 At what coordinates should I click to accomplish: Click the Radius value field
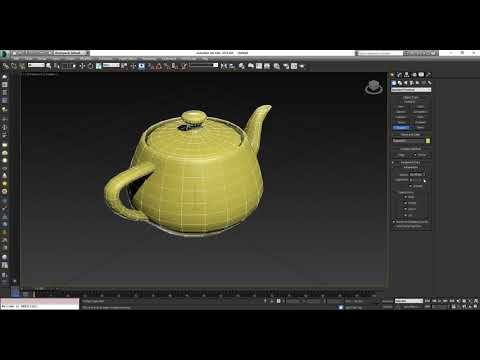point(416,174)
